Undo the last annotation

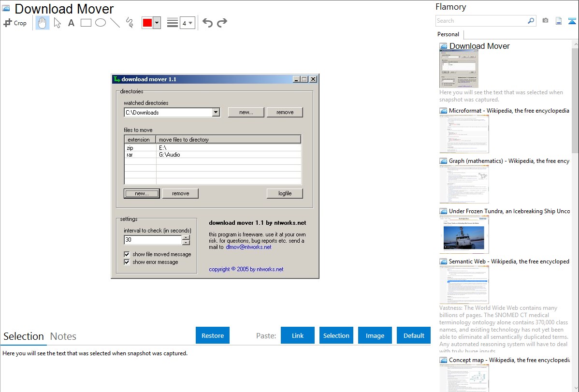[207, 23]
